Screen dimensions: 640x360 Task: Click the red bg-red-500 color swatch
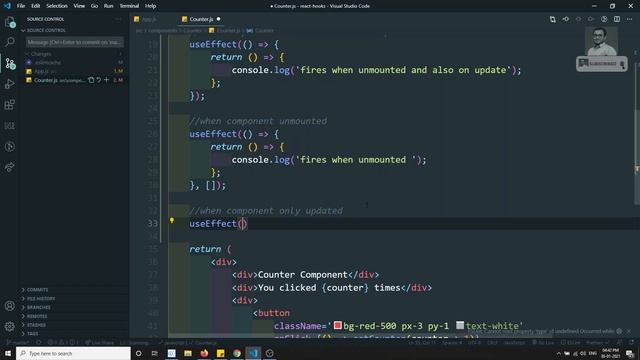click(x=338, y=325)
